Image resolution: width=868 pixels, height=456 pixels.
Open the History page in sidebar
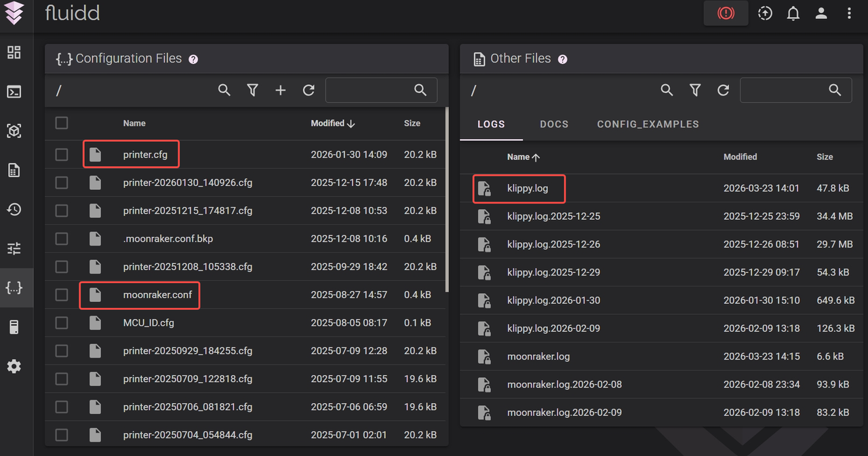click(14, 209)
